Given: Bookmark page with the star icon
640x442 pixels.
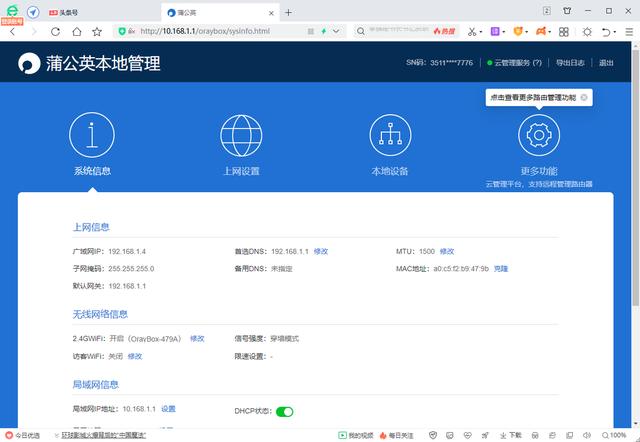Looking at the screenshot, I should 97,31.
